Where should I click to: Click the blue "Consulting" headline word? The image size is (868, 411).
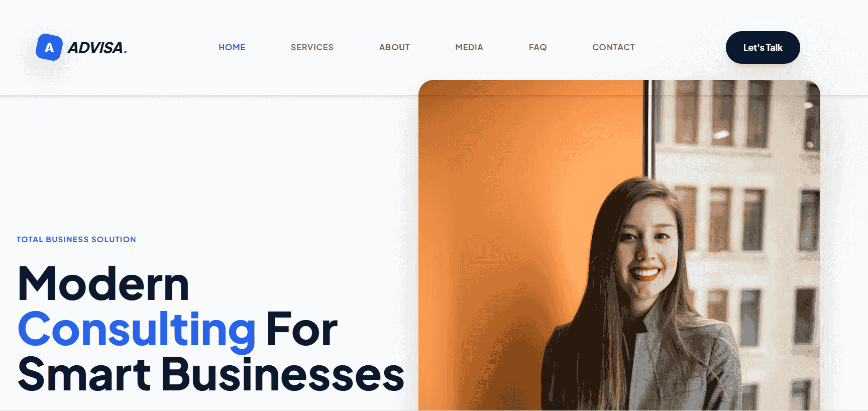pos(137,330)
